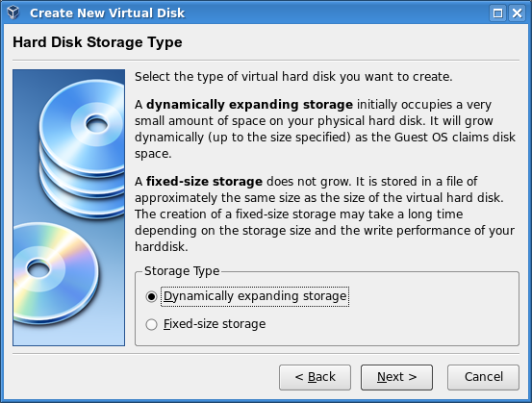Click the 'Storage Type' group box label

182,271
